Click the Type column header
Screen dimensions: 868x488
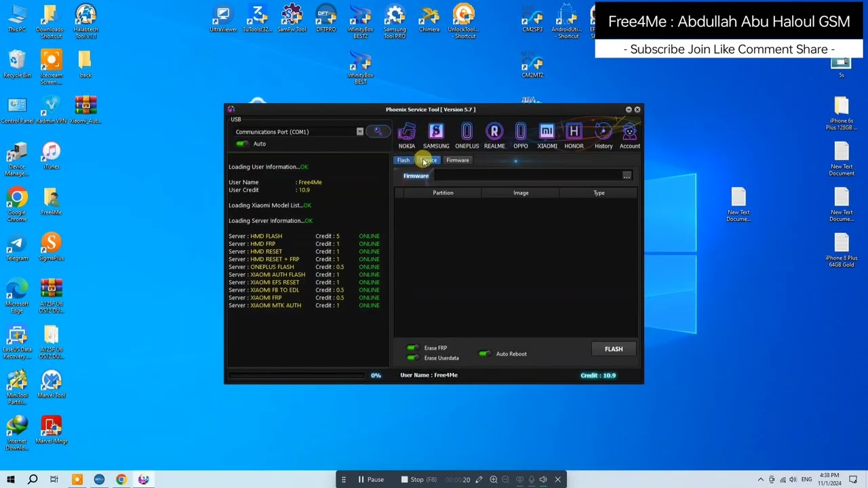click(x=599, y=193)
